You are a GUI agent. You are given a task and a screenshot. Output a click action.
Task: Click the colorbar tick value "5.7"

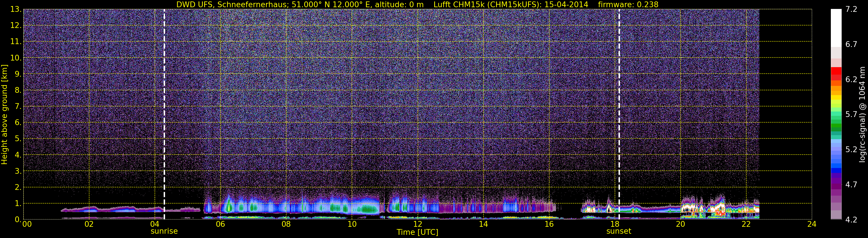pyautogui.click(x=851, y=114)
